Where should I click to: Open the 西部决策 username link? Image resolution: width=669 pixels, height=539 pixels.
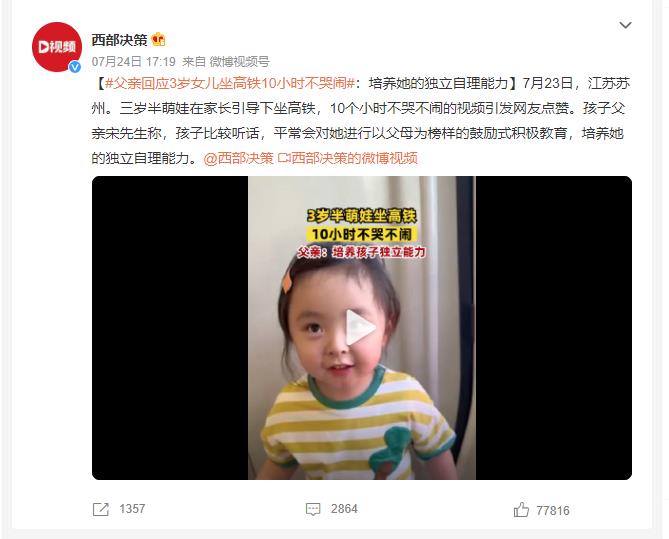point(119,40)
